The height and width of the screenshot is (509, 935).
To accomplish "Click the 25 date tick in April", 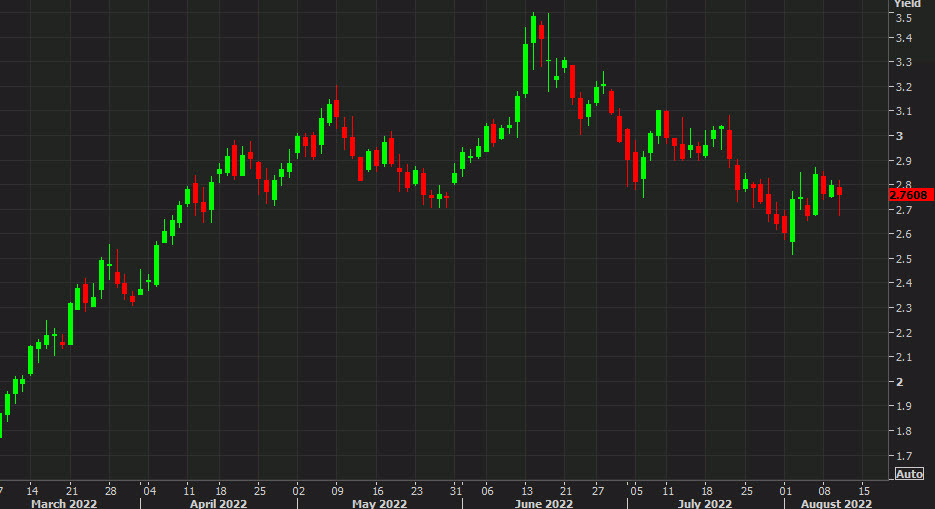I will click(259, 491).
